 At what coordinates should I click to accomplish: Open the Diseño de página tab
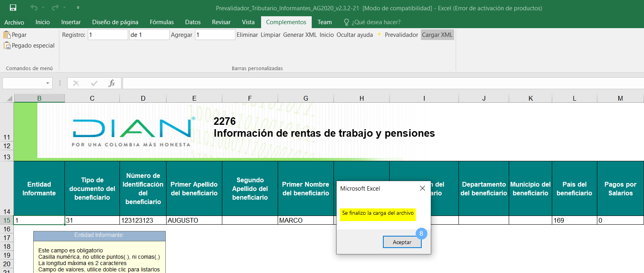(x=115, y=22)
